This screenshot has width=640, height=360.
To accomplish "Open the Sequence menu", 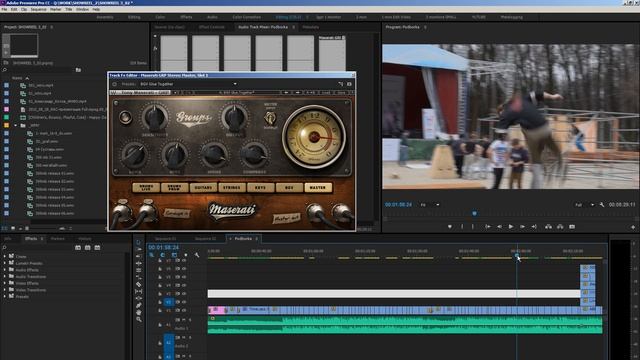I will [x=38, y=9].
